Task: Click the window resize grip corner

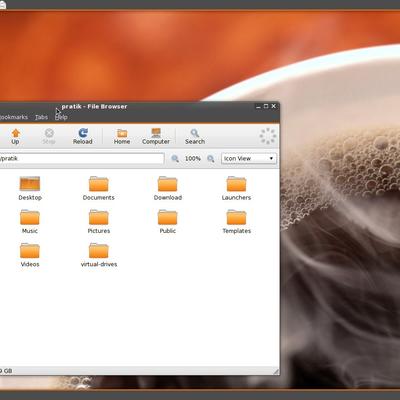Action: [x=276, y=371]
